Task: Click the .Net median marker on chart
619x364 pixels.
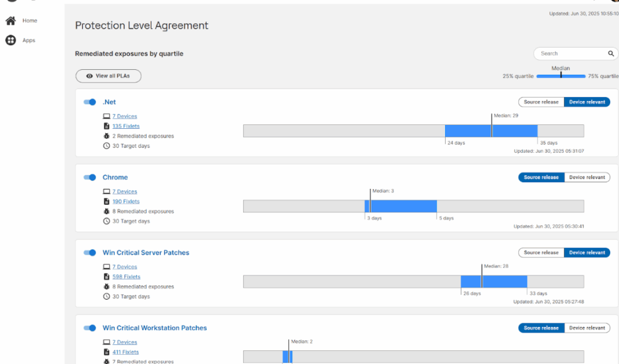Action: [491, 127]
